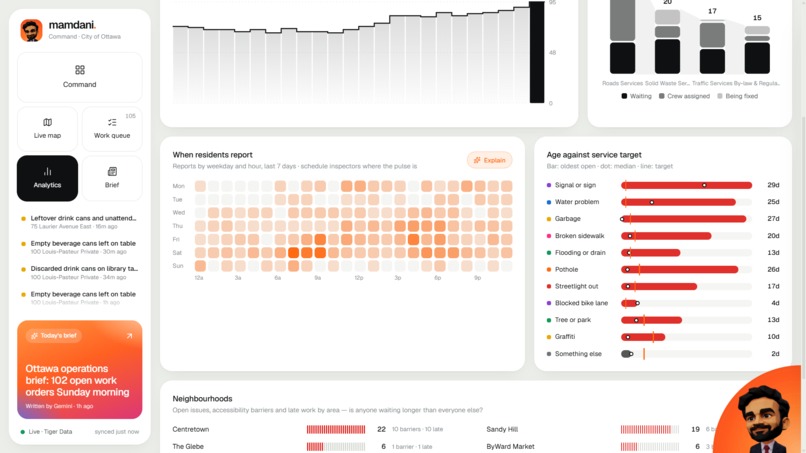Click the Traffic Services stacked bar
The image size is (806, 453).
tap(712, 48)
